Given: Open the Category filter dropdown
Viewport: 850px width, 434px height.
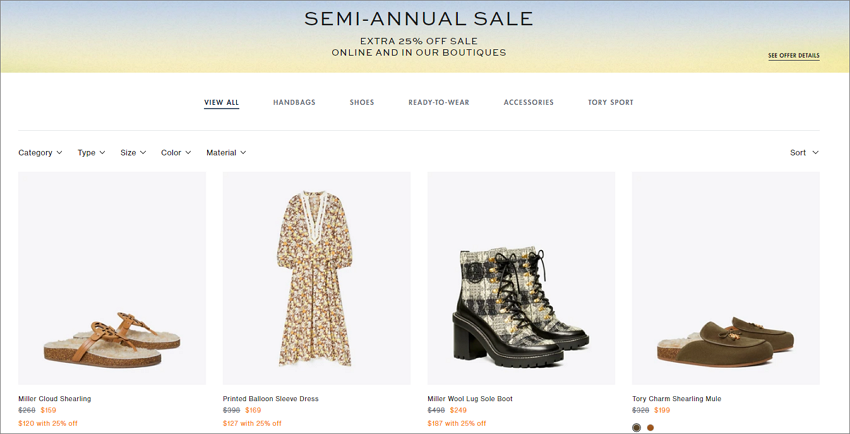Looking at the screenshot, I should pos(40,153).
